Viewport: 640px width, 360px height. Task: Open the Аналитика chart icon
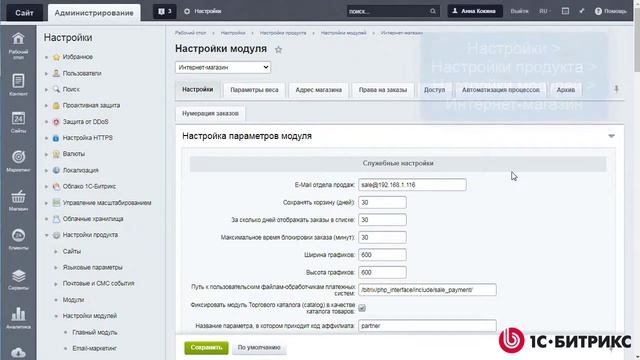(18, 313)
